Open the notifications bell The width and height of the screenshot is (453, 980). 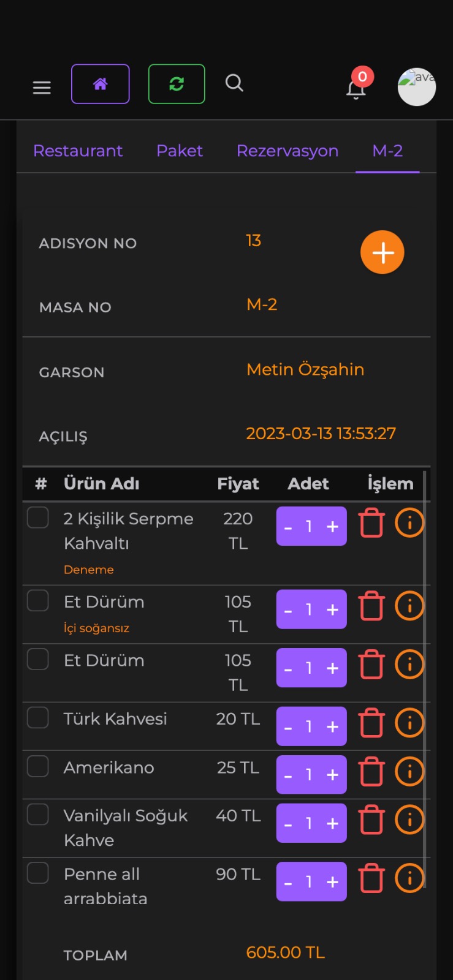click(x=356, y=88)
